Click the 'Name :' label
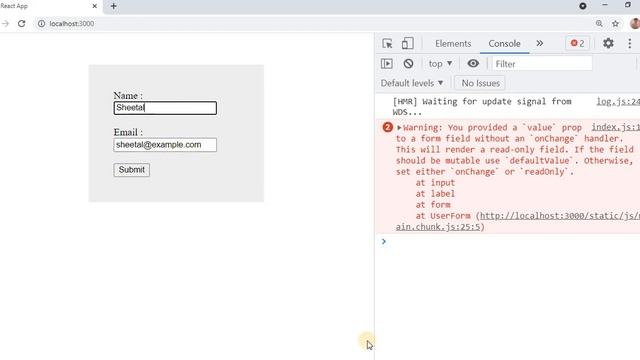This screenshot has height=360, width=640. pyautogui.click(x=128, y=96)
